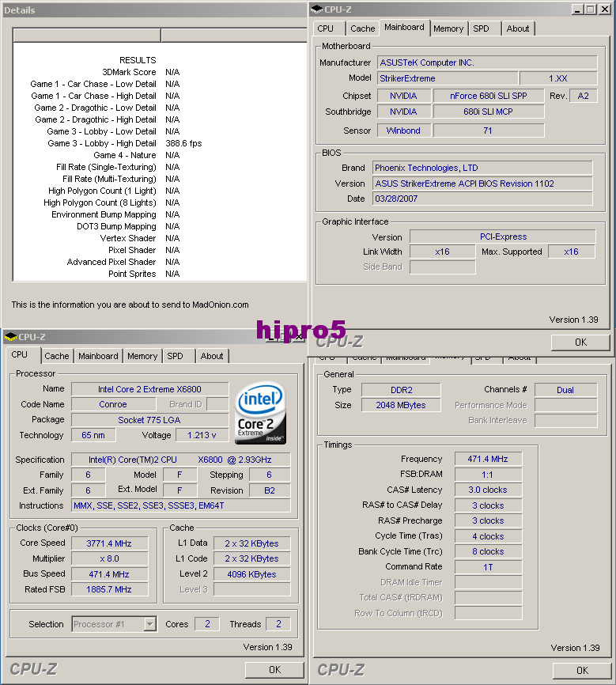Select the 3DMark Score row

tap(160, 72)
